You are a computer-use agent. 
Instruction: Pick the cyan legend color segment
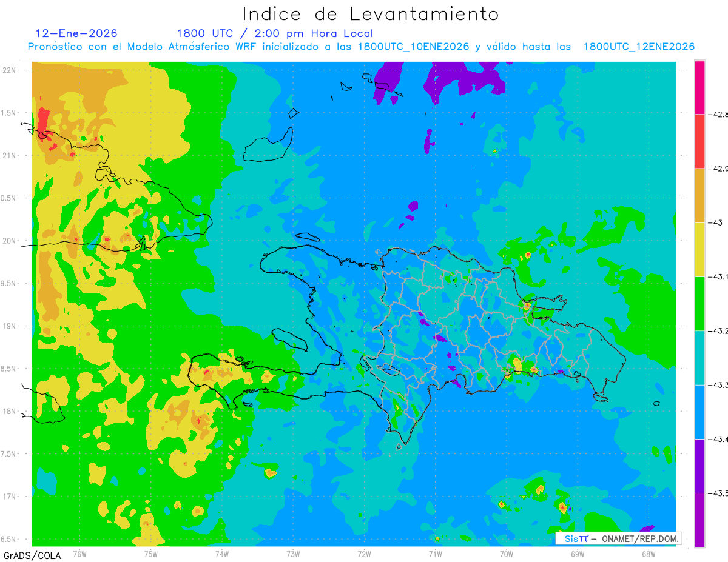[x=699, y=358]
